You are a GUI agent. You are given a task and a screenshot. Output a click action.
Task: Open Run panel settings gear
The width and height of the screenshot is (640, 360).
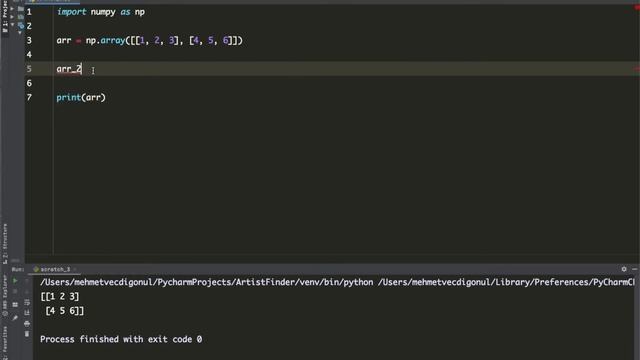[x=624, y=269]
